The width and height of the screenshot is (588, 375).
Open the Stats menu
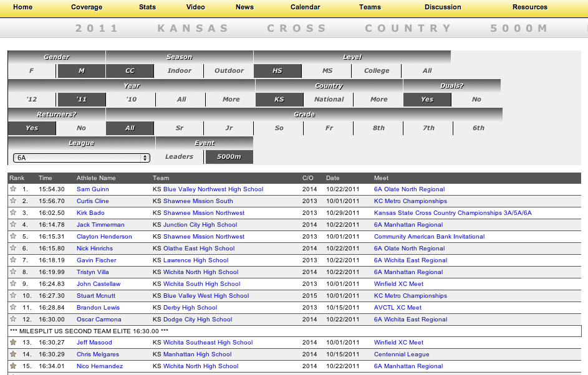click(147, 7)
